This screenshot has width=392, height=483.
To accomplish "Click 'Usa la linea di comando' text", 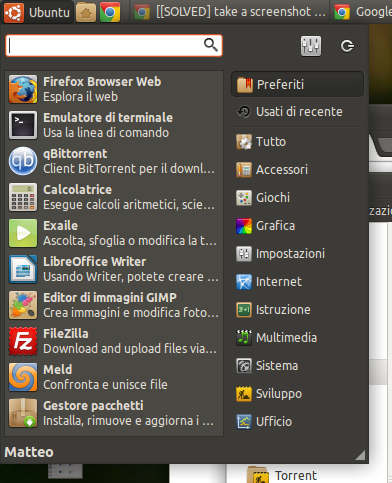I will pos(106,133).
